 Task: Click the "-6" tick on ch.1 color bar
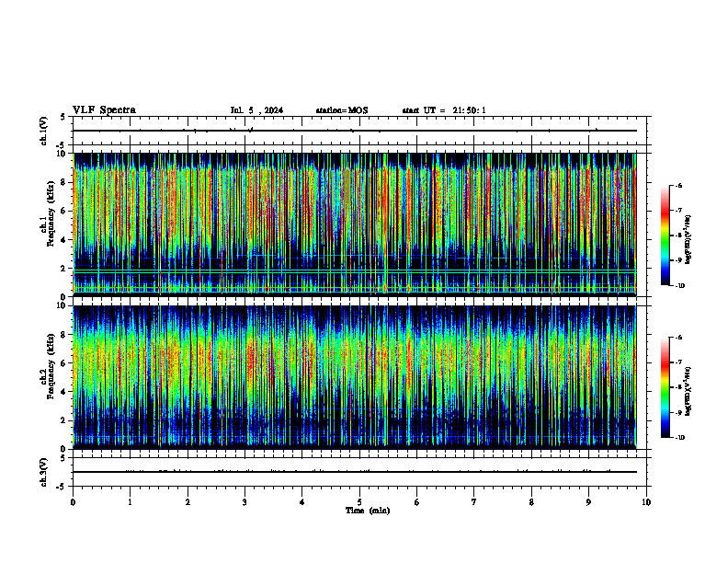tap(678, 185)
